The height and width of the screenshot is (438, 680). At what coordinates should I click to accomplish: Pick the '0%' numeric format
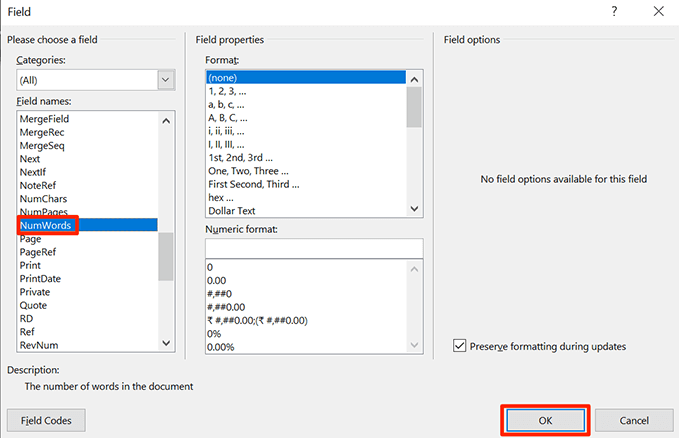214,333
